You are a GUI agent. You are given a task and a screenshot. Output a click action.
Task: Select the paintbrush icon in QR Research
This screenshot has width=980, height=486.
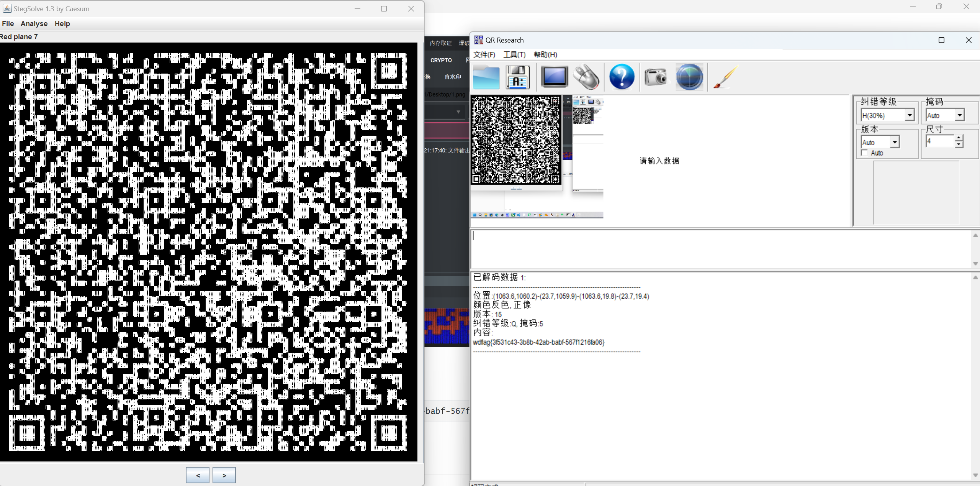[x=725, y=77]
